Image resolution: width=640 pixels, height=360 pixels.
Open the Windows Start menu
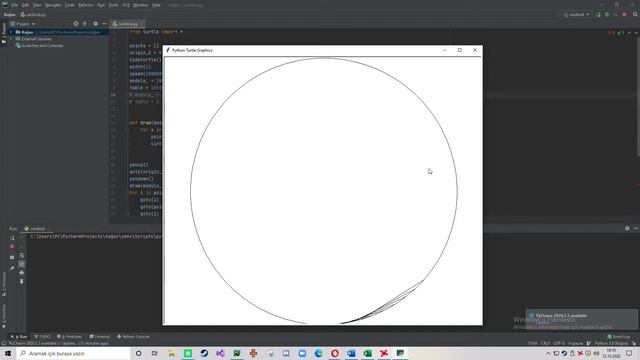point(8,353)
